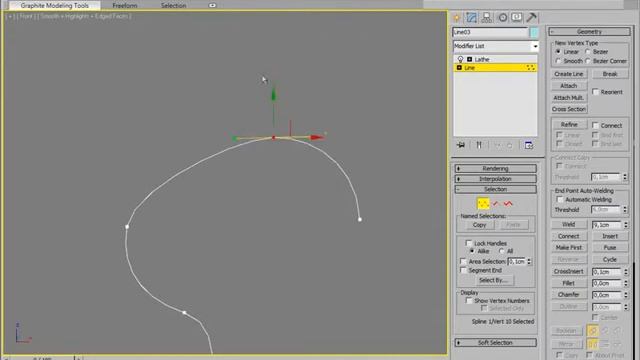Open the Display command panel tab
The height and width of the screenshot is (360, 640).
click(x=517, y=18)
